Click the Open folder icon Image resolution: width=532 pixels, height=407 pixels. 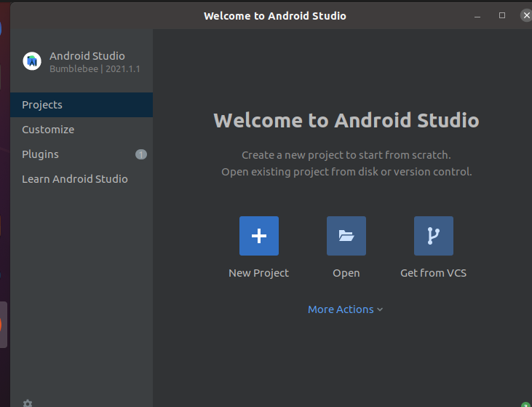(x=346, y=236)
